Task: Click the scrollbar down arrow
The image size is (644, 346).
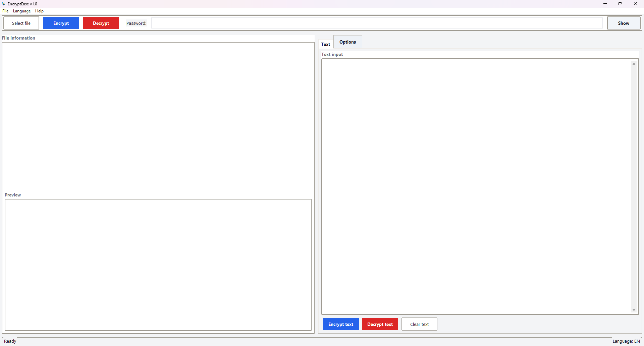Action: pyautogui.click(x=634, y=309)
